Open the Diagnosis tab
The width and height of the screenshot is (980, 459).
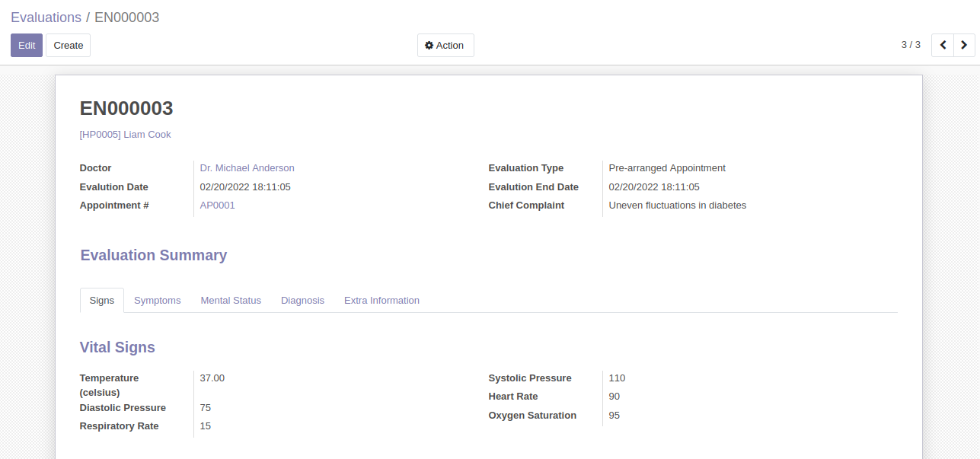click(x=302, y=301)
